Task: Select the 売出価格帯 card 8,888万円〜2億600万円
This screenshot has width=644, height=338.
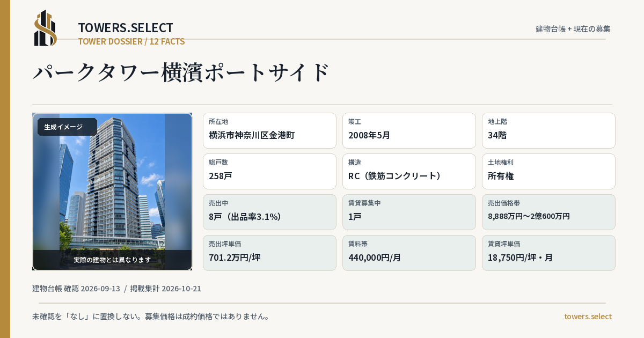Action: pyautogui.click(x=548, y=212)
